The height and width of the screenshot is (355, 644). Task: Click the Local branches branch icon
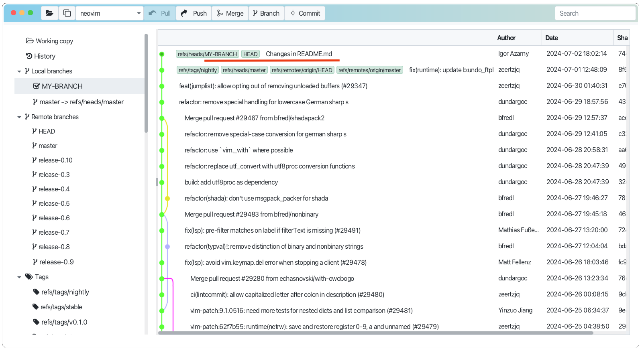coord(27,71)
